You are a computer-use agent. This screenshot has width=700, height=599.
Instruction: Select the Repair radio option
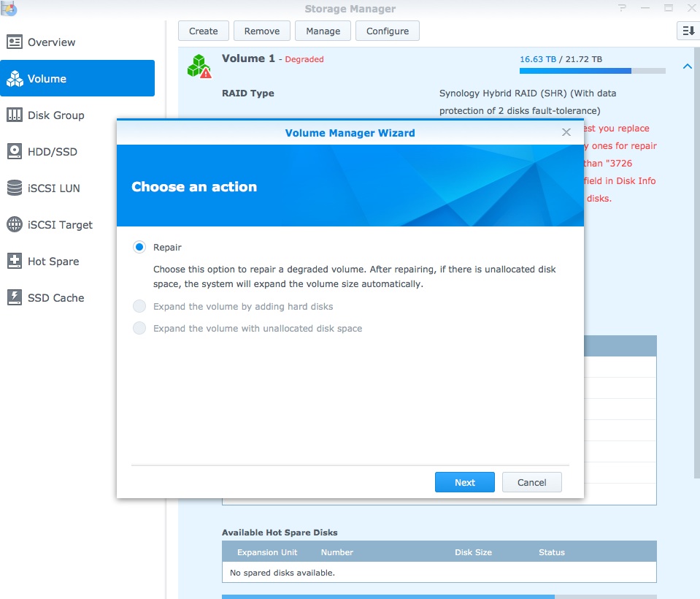coord(139,247)
